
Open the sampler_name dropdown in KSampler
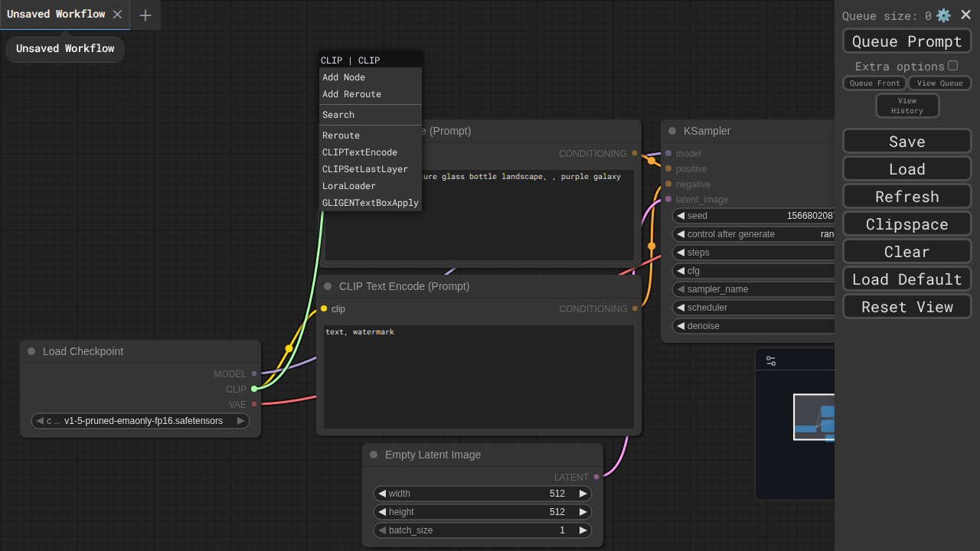tap(754, 289)
